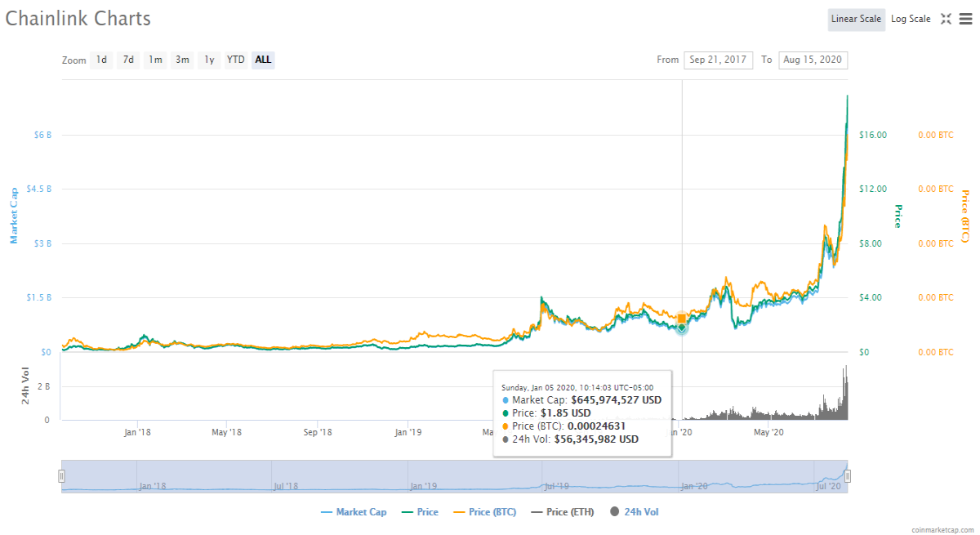Set zoom range to 1y
980x535 pixels.
[209, 60]
